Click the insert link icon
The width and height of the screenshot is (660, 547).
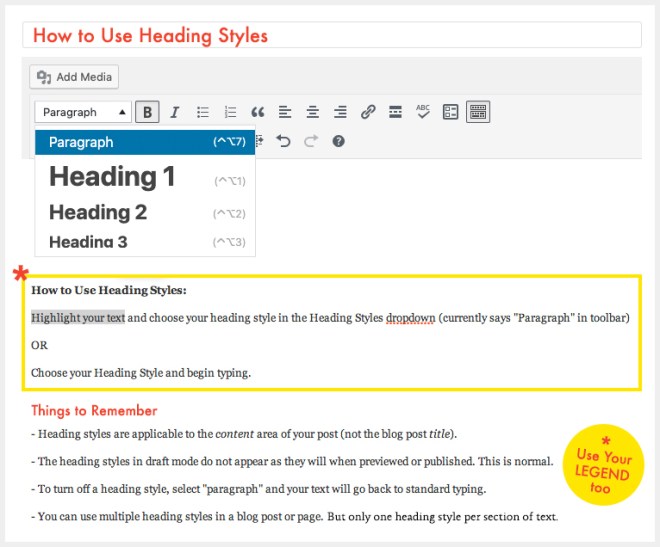[x=368, y=112]
